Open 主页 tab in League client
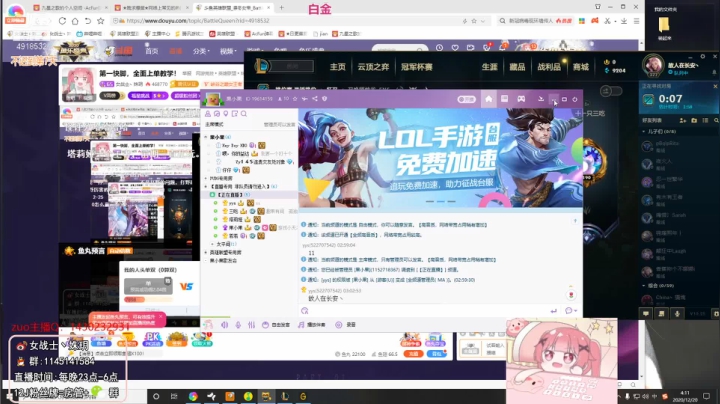This screenshot has width=720, height=404. click(338, 67)
